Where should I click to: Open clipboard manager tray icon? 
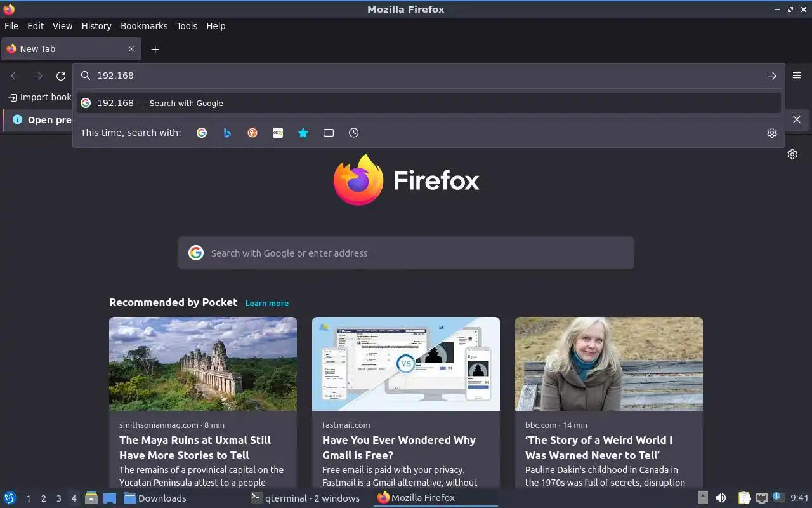pos(744,498)
